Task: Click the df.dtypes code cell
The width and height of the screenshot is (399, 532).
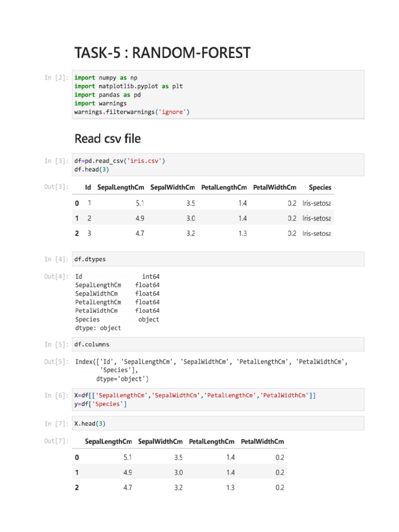Action: (218, 259)
